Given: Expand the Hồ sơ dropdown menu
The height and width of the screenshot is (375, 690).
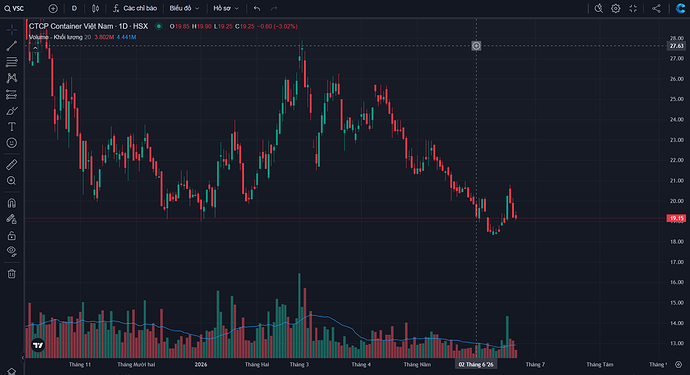Looking at the screenshot, I should click(x=226, y=8).
